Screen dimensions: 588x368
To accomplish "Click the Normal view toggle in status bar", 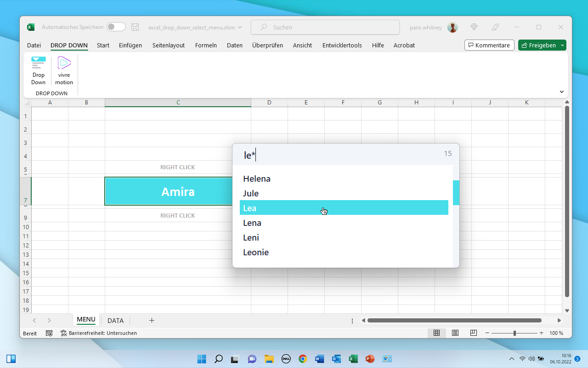I will point(436,333).
